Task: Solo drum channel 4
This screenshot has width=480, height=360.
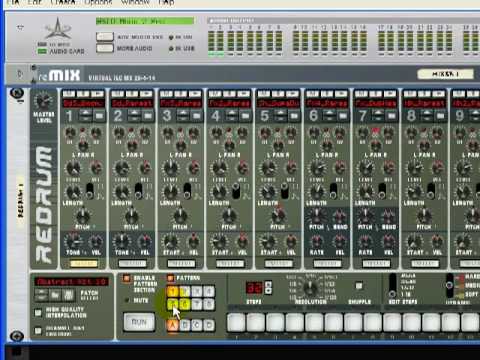Action: click(229, 94)
